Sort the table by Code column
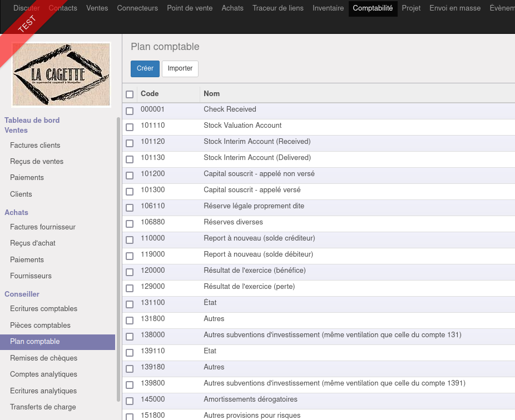Screen dimensions: 515x420 150,93
